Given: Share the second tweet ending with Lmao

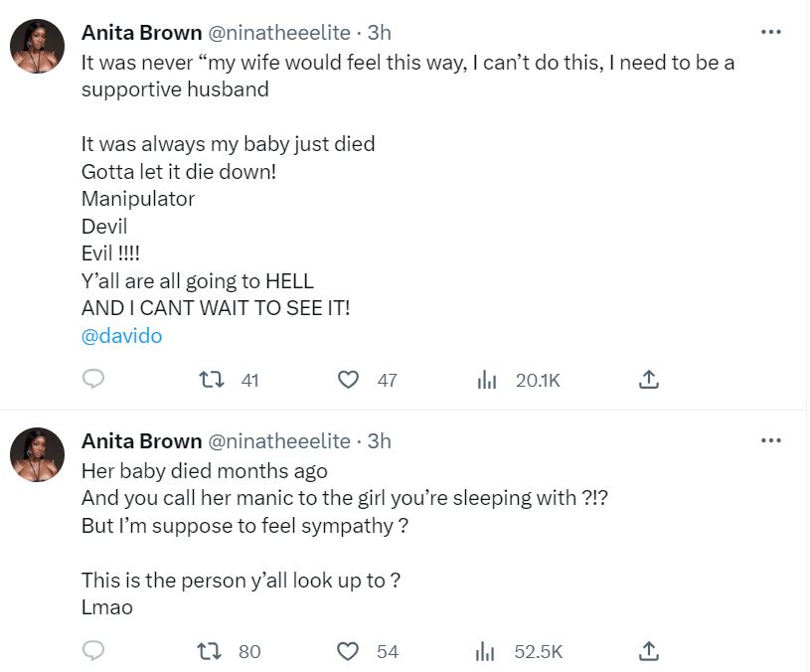Looking at the screenshot, I should click(x=648, y=651).
